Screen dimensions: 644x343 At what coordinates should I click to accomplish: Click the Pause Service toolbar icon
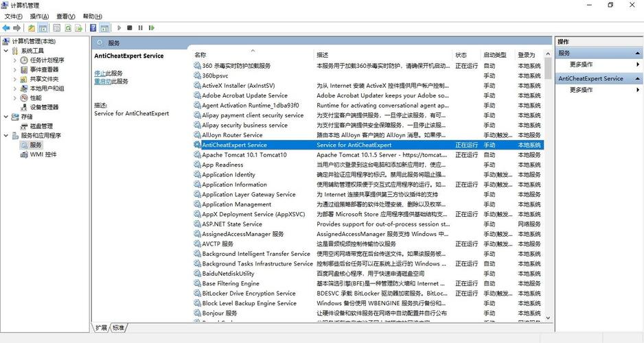[x=141, y=28]
